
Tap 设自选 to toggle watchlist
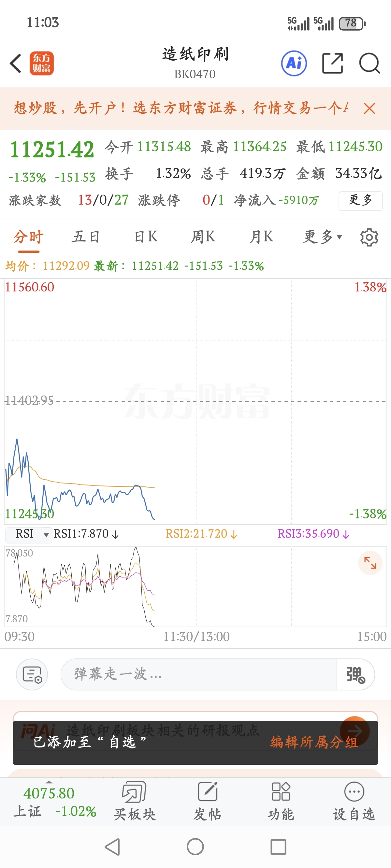(x=354, y=801)
